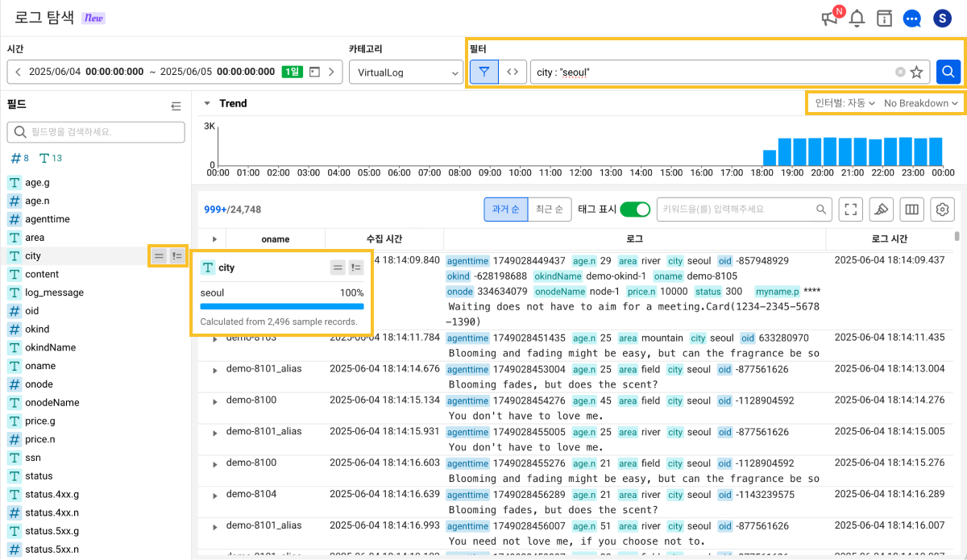Screen dimensions: 967x560
Task: Click equals icon in city popup
Action: [x=338, y=268]
